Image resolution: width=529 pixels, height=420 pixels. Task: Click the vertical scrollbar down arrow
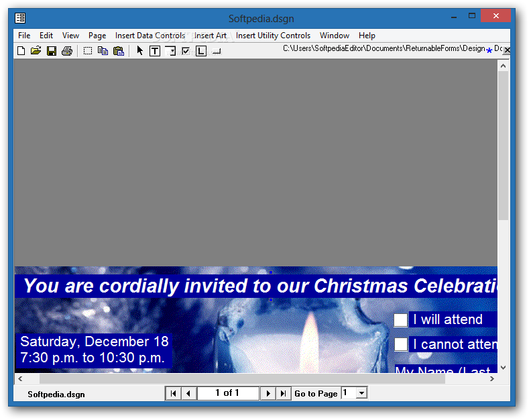click(503, 367)
